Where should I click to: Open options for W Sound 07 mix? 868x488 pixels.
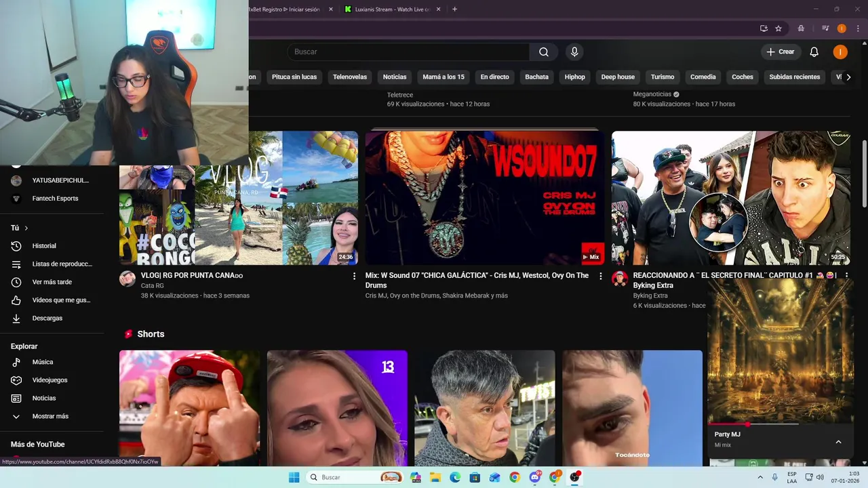click(x=600, y=276)
